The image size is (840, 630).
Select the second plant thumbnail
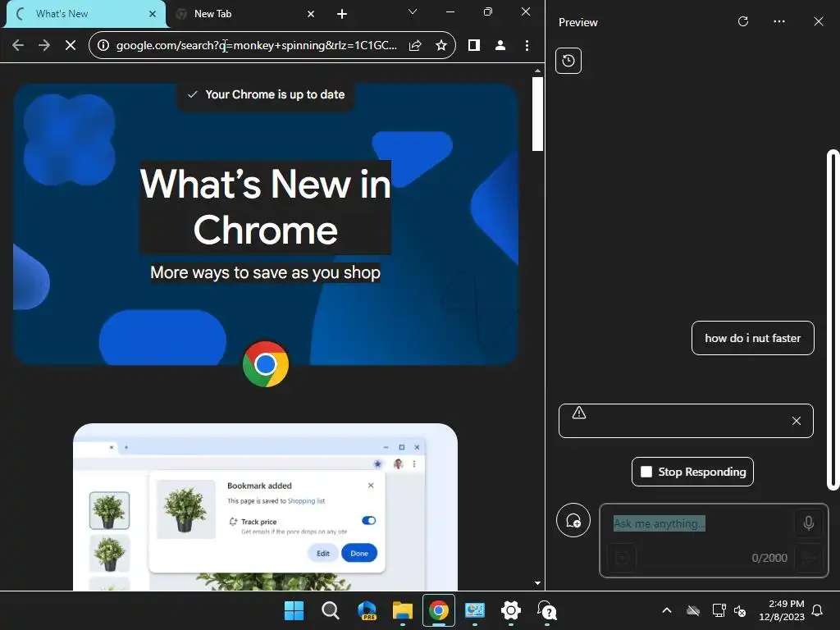[109, 554]
